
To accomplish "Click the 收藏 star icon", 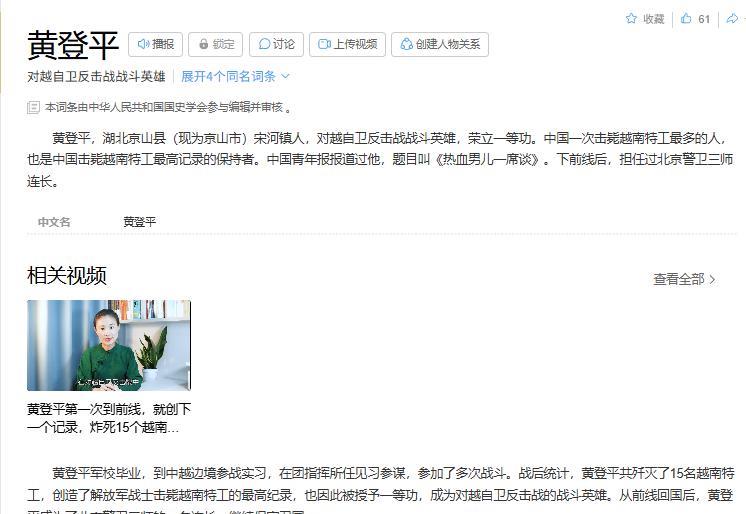I will pyautogui.click(x=631, y=19).
